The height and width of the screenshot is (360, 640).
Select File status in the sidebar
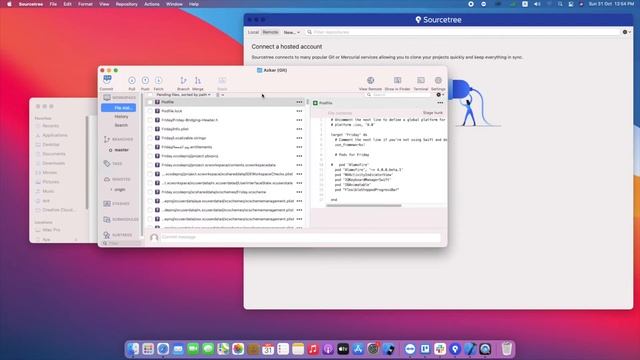119,108
